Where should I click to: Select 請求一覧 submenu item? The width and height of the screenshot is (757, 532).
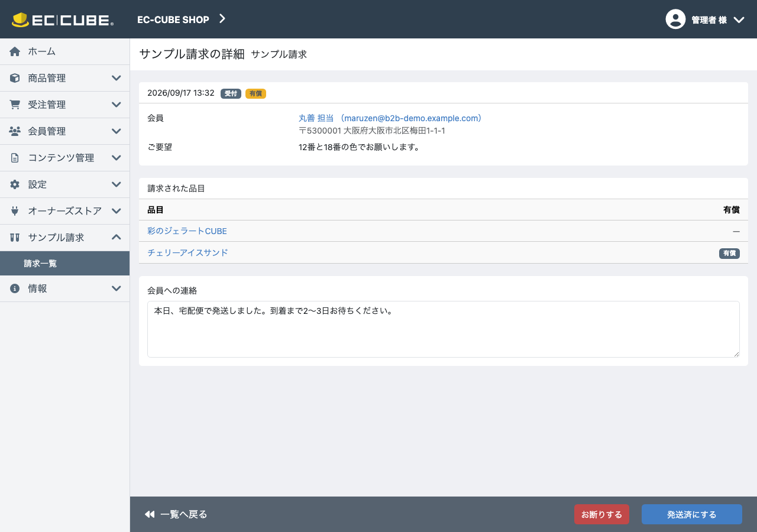(x=64, y=264)
